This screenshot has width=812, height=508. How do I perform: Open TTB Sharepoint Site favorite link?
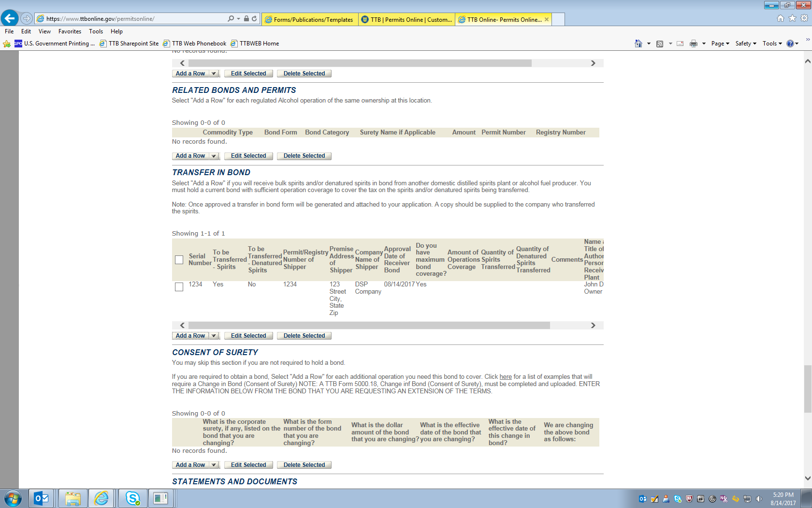(129, 44)
